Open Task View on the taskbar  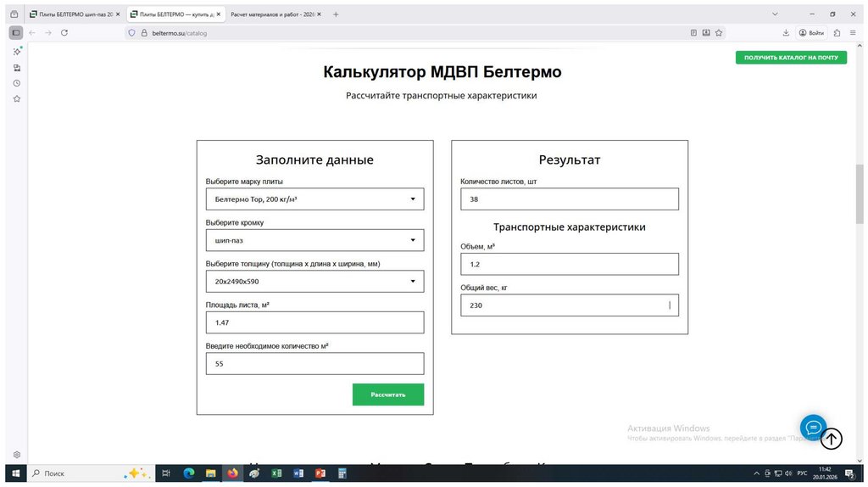[x=166, y=473]
